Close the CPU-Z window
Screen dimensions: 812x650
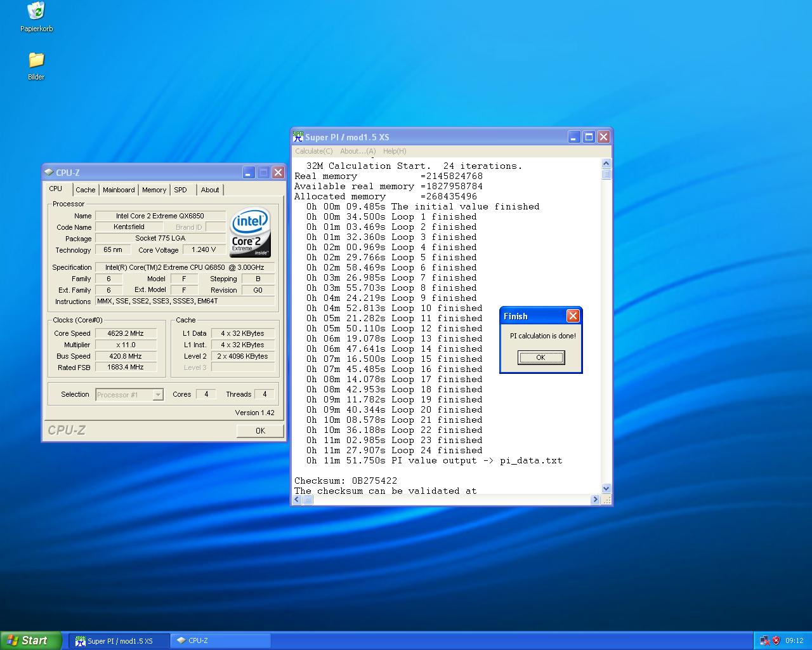278,172
